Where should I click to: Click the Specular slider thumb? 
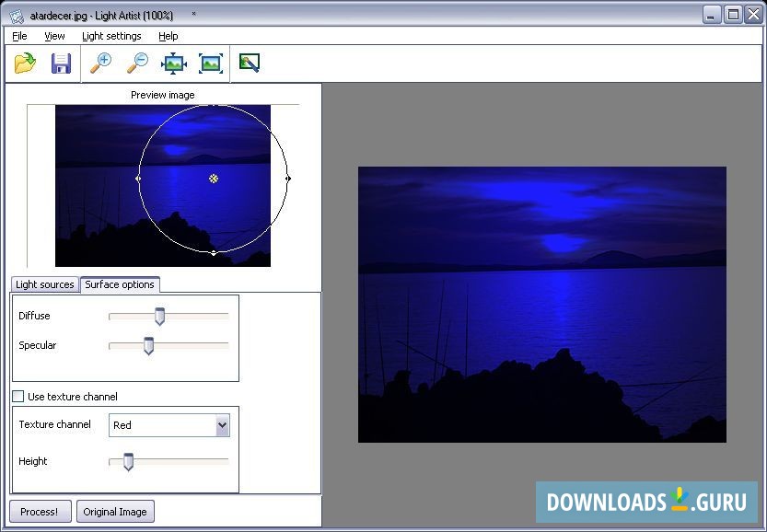pyautogui.click(x=148, y=346)
